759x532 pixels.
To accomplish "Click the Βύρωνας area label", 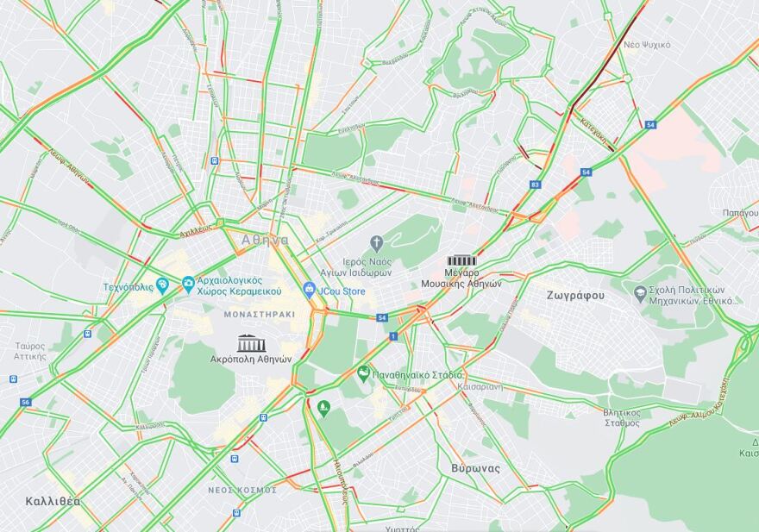I will point(476,468).
